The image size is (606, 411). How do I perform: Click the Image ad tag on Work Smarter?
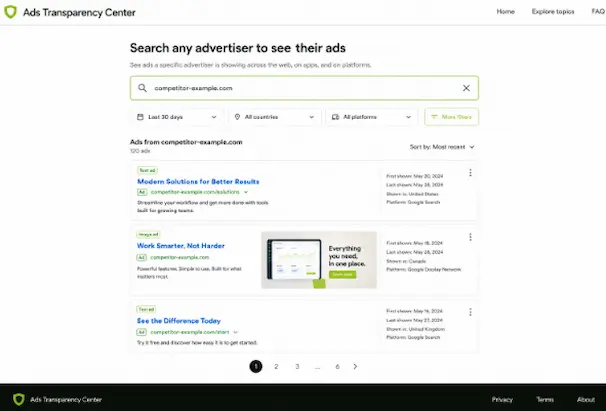148,234
